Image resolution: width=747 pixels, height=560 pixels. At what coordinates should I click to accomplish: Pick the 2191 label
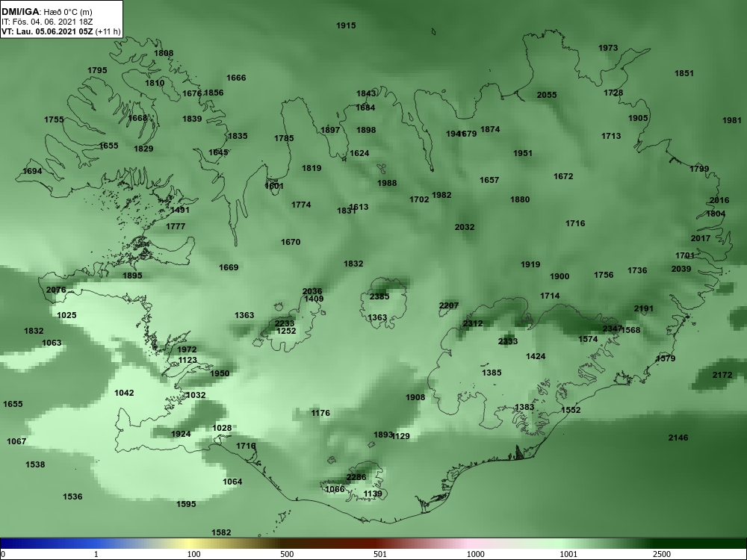pyautogui.click(x=644, y=308)
